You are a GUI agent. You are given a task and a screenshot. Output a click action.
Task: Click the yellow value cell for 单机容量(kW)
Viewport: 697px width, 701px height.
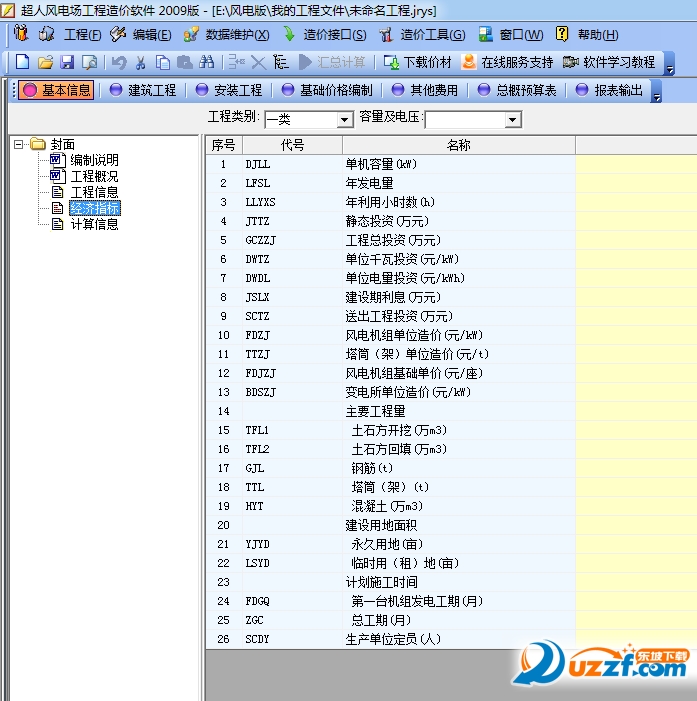click(636, 164)
